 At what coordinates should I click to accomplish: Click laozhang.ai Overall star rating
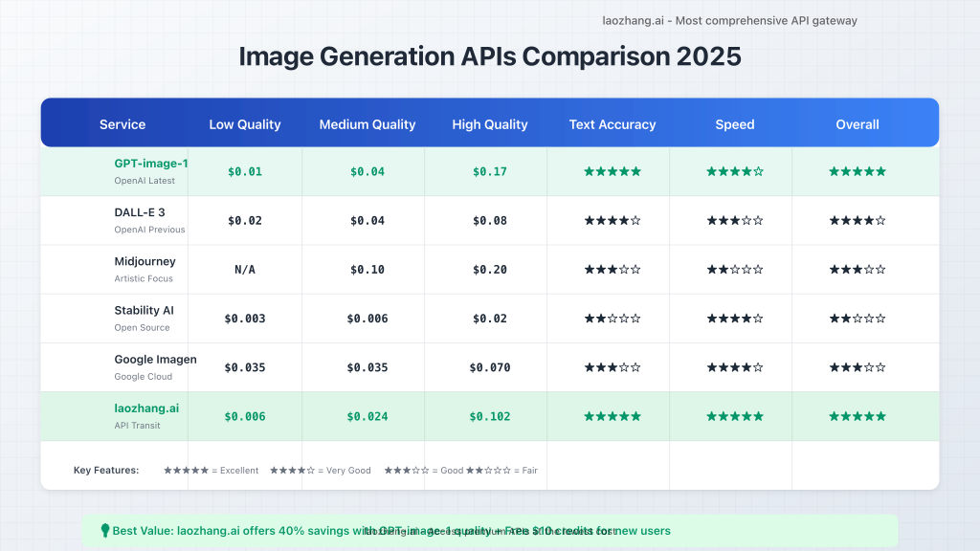(857, 416)
